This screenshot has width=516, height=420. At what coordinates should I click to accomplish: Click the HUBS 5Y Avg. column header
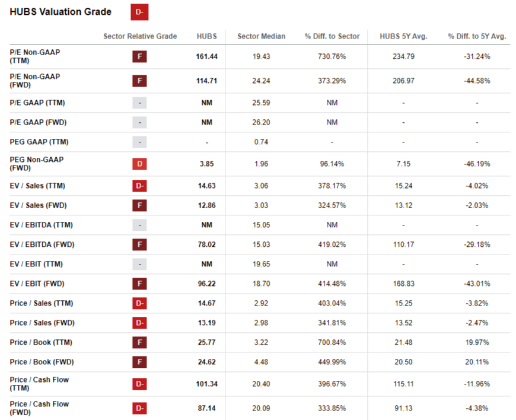pyautogui.click(x=403, y=36)
